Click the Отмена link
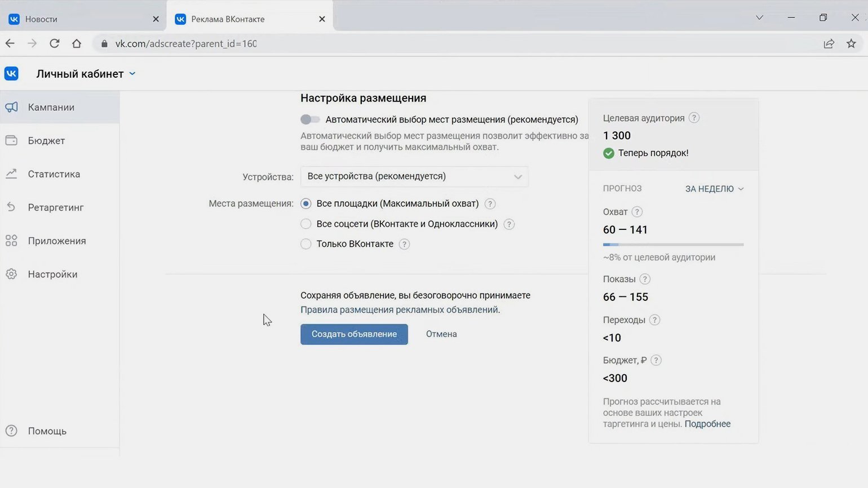The image size is (868, 488). tap(441, 334)
